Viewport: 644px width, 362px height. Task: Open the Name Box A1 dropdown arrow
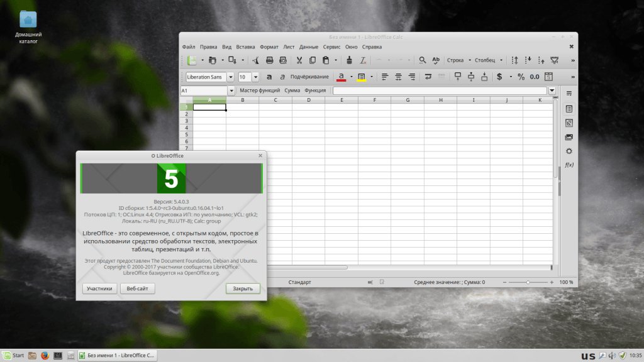[231, 90]
